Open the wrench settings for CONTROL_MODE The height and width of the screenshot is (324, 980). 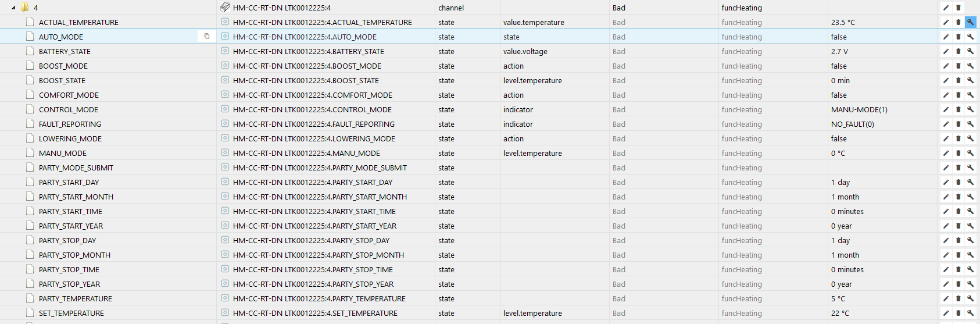[970, 109]
